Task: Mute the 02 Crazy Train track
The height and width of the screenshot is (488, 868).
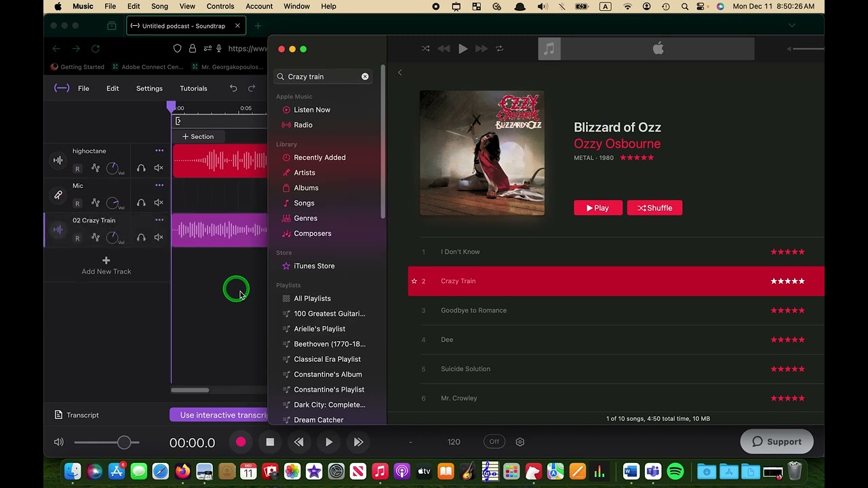Action: 159,237
